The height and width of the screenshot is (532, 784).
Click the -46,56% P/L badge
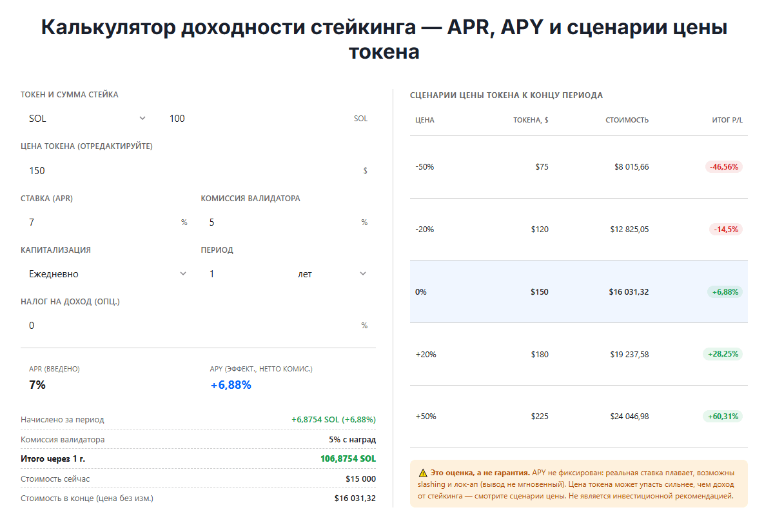pos(724,167)
